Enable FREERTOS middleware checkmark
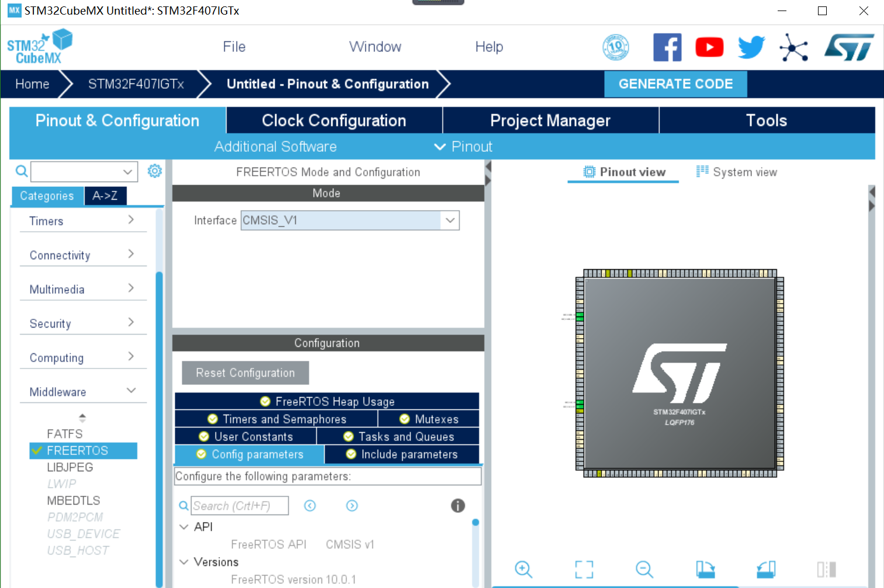 [38, 450]
